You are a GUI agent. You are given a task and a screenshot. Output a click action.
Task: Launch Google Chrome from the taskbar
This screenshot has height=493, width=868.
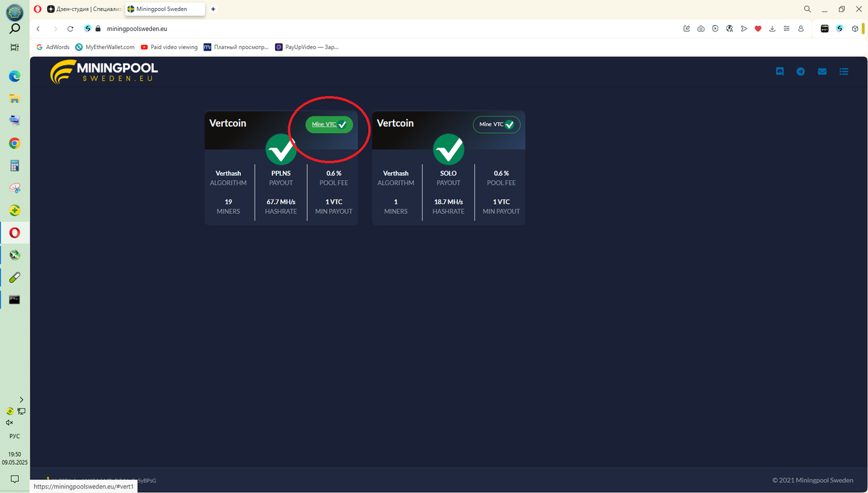(x=14, y=143)
